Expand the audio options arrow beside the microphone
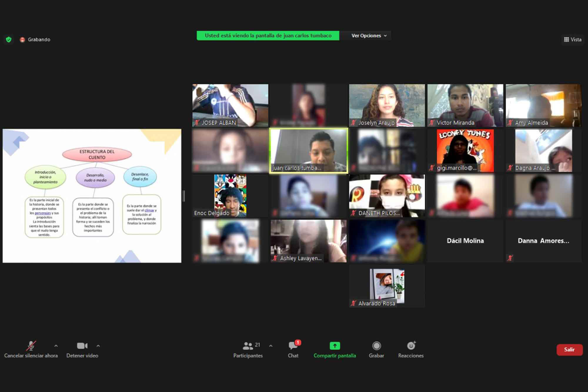Image resolution: width=588 pixels, height=392 pixels. [56, 346]
